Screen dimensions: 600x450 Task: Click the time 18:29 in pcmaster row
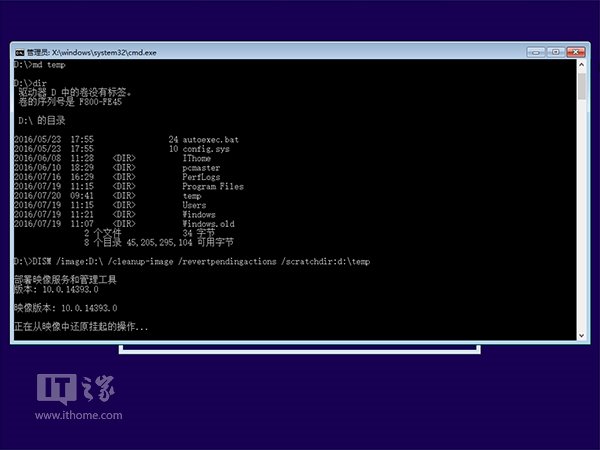click(x=82, y=168)
